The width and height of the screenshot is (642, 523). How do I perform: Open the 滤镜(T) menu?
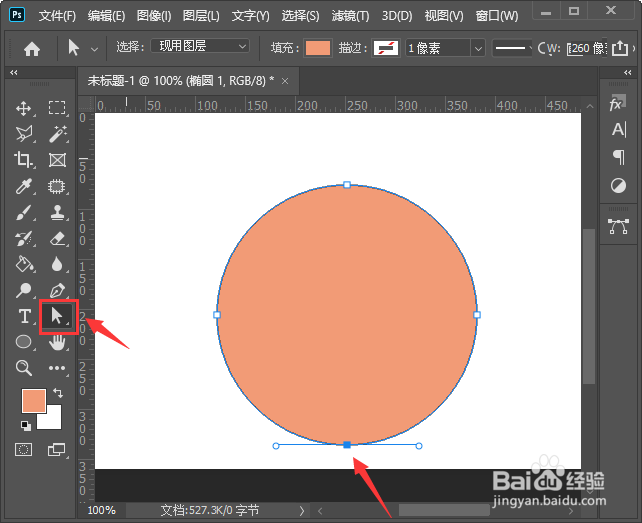tap(350, 16)
